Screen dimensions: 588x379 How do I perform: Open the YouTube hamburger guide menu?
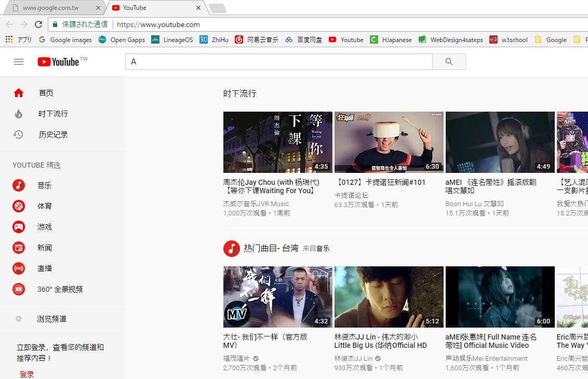[x=19, y=62]
